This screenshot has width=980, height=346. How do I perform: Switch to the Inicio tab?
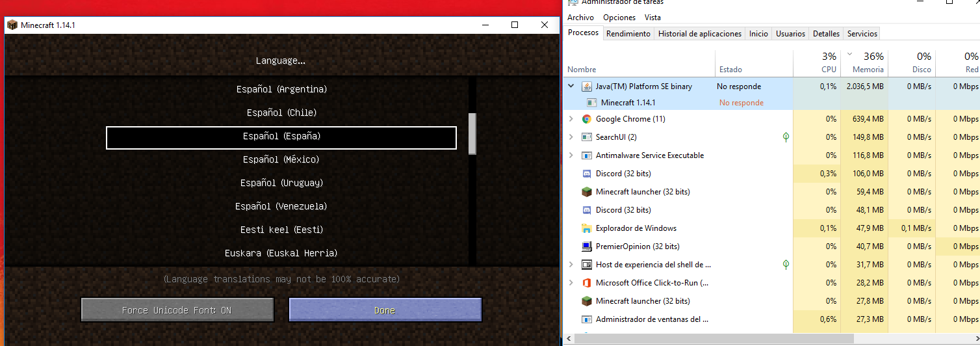tap(758, 34)
